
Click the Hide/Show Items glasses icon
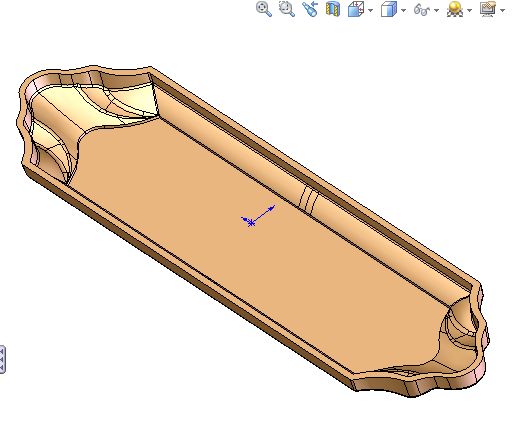coord(422,9)
